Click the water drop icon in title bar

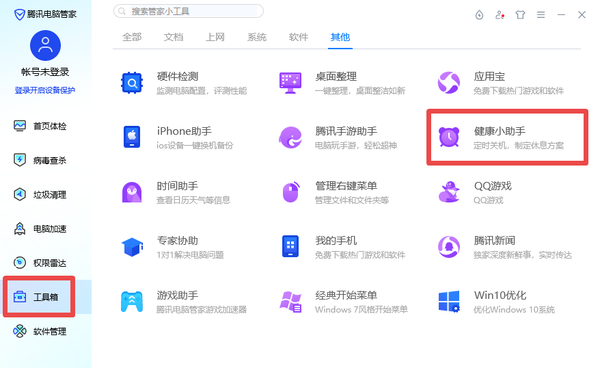tap(479, 15)
